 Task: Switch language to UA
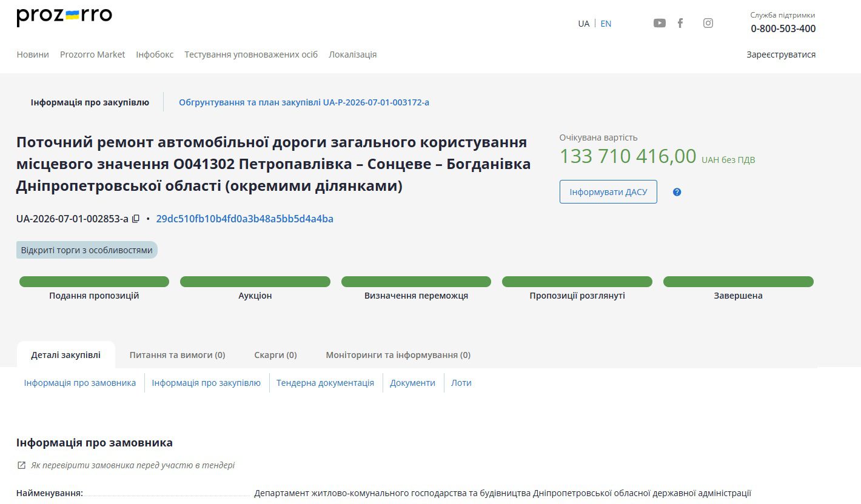click(583, 24)
